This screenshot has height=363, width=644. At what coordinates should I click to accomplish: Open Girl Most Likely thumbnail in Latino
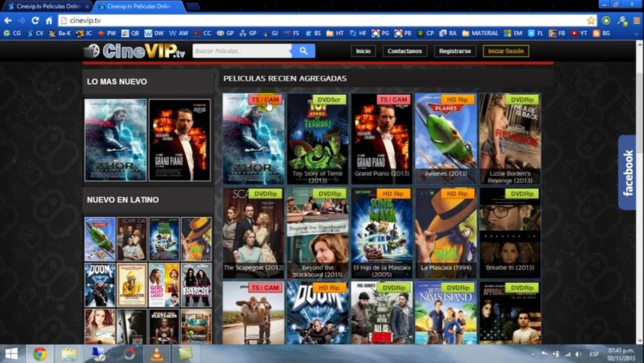coord(164,285)
